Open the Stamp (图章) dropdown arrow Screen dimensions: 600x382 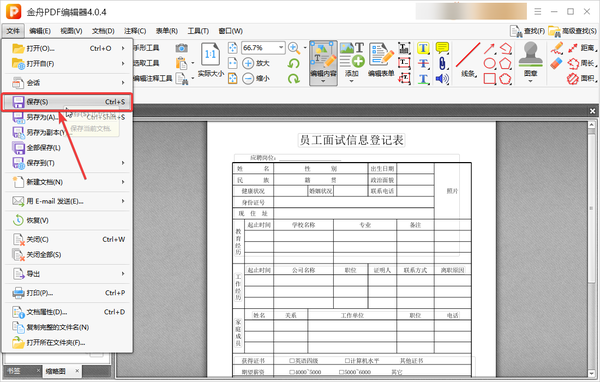click(530, 81)
